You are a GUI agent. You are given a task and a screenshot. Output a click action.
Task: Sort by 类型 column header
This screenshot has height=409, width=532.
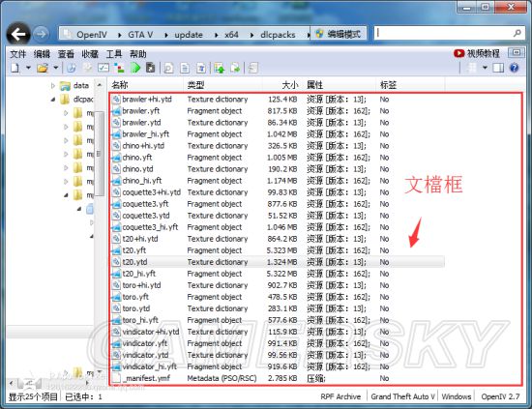coord(195,85)
